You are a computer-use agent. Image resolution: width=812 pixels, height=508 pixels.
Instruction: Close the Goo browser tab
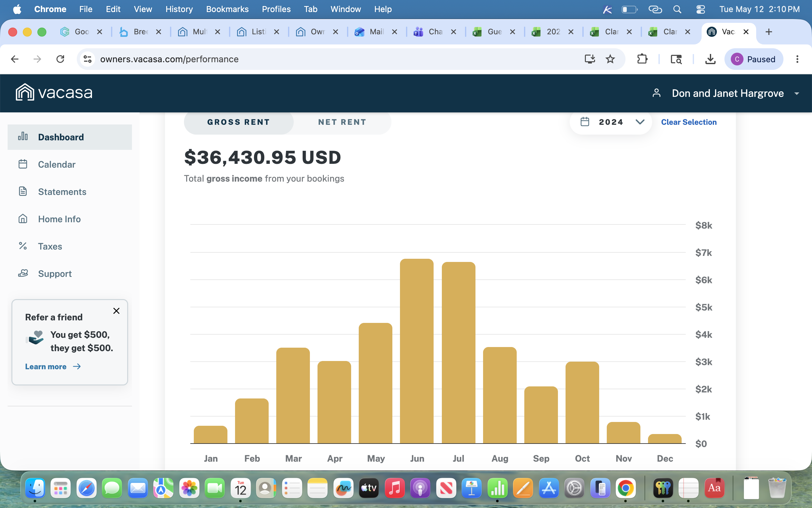point(100,32)
